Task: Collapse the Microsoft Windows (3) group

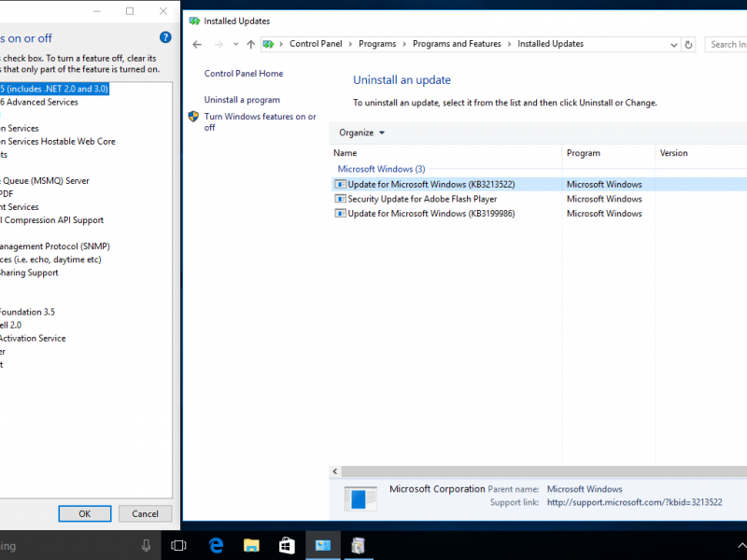Action: coord(381,169)
